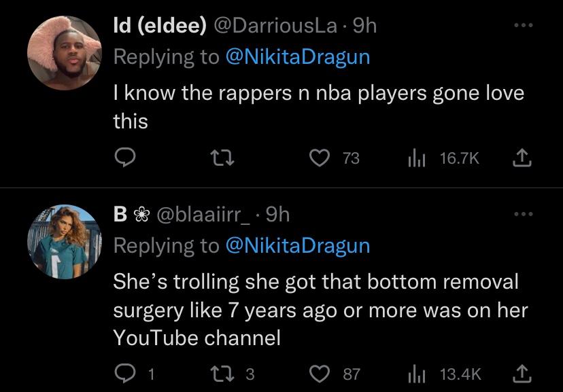Open tweet about rappers n nba players
This screenshot has width=563, height=392.
318,107
